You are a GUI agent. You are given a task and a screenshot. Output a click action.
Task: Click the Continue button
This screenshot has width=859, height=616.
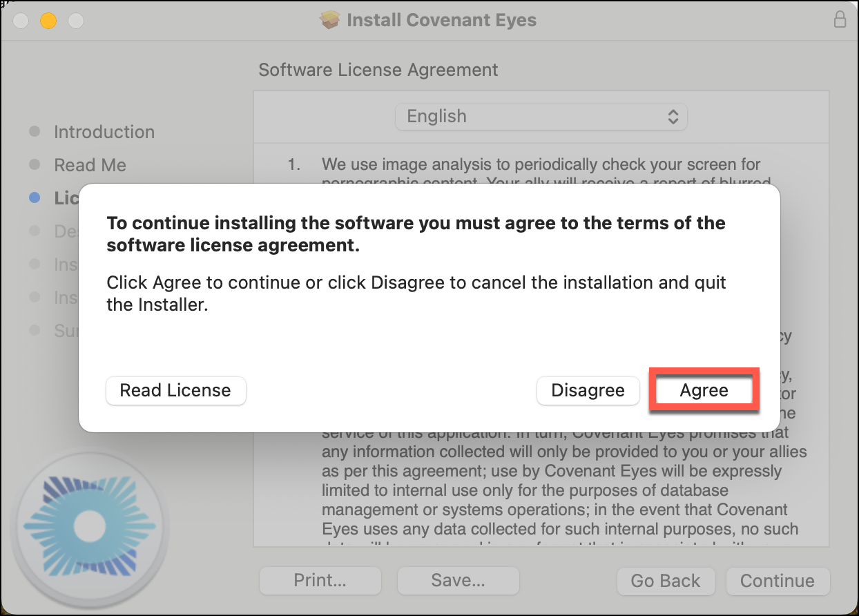click(x=777, y=581)
